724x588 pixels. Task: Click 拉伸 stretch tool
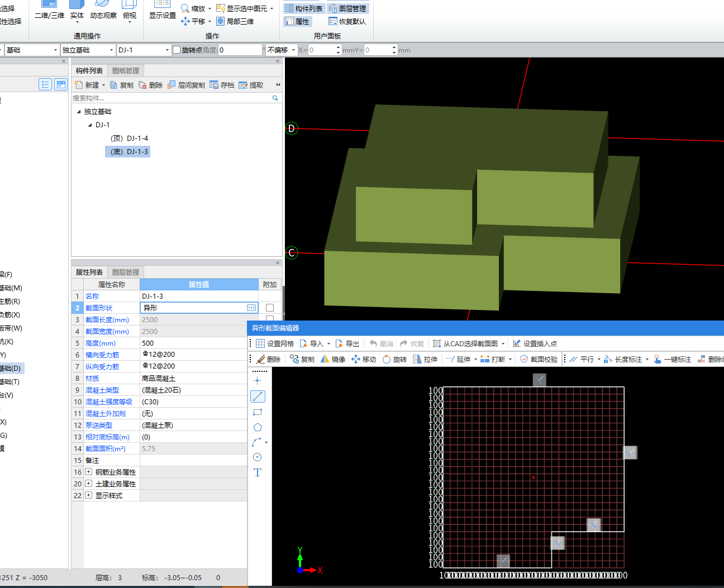(425, 359)
